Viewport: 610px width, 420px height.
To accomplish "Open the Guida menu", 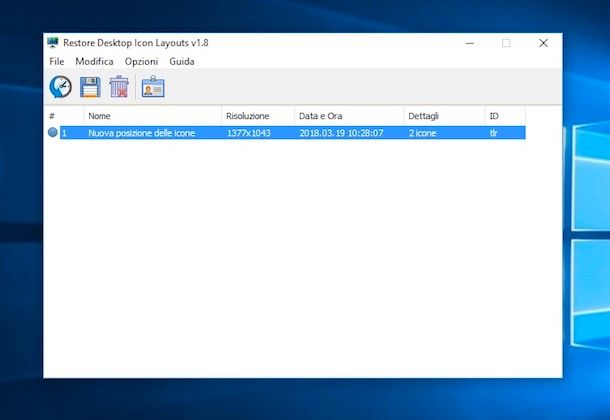I will coord(182,61).
